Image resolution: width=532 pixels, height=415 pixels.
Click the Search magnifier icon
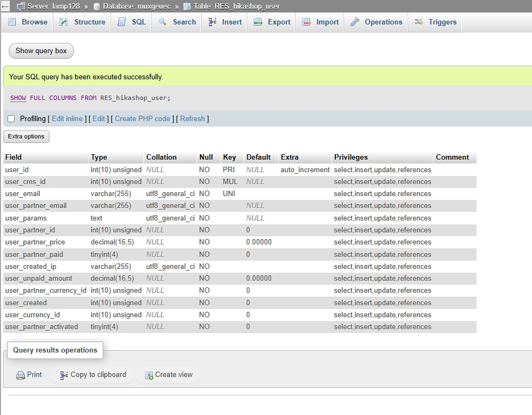162,22
